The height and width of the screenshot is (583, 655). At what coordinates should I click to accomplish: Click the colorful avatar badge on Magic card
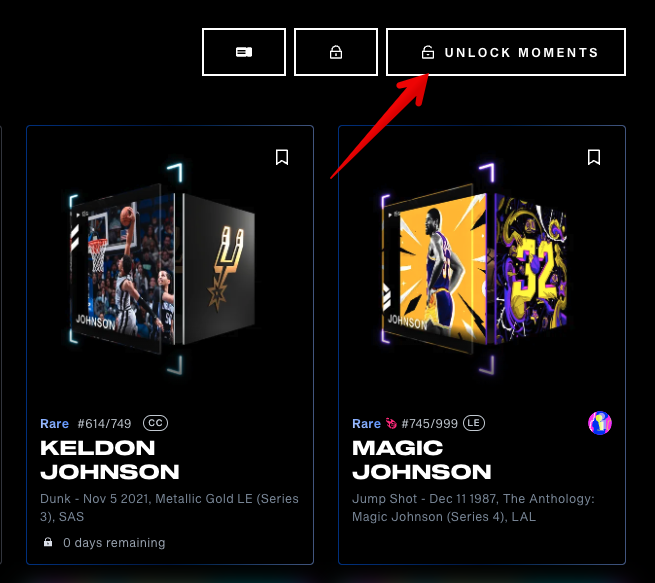pyautogui.click(x=600, y=423)
